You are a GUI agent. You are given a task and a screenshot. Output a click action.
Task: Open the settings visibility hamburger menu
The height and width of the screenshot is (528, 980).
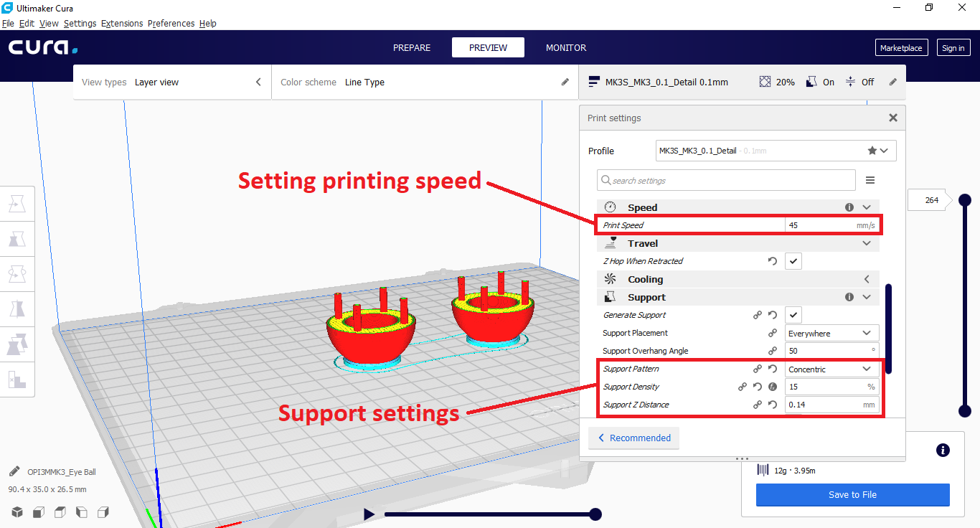(x=870, y=180)
